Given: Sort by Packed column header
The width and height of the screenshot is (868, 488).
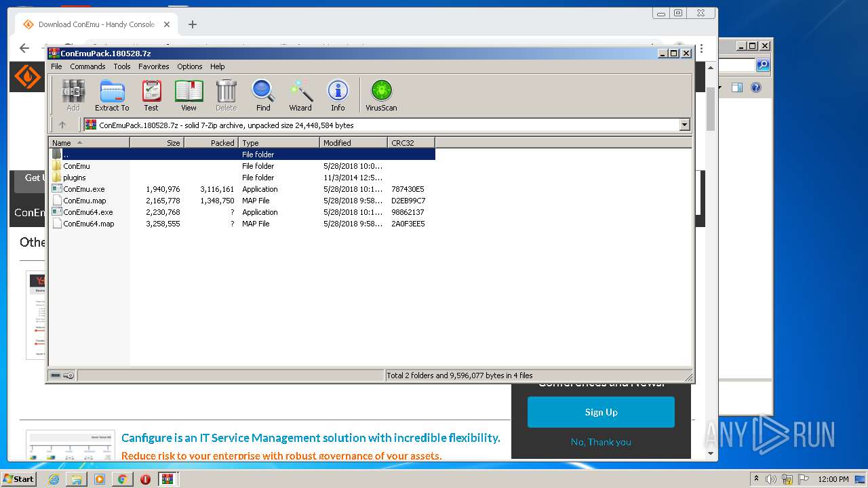Looking at the screenshot, I should [211, 142].
